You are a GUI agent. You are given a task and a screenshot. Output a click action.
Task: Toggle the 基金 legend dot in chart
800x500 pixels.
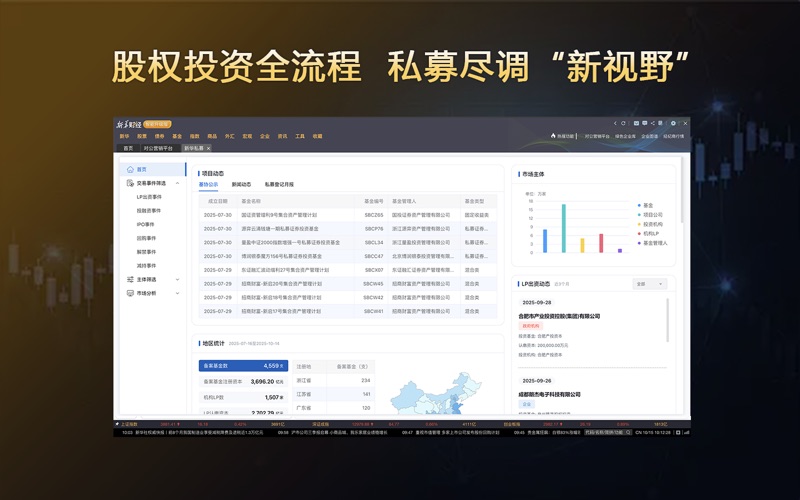pyautogui.click(x=639, y=205)
